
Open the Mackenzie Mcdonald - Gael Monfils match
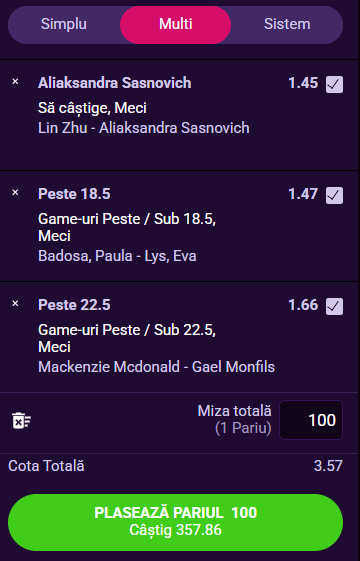(x=156, y=367)
